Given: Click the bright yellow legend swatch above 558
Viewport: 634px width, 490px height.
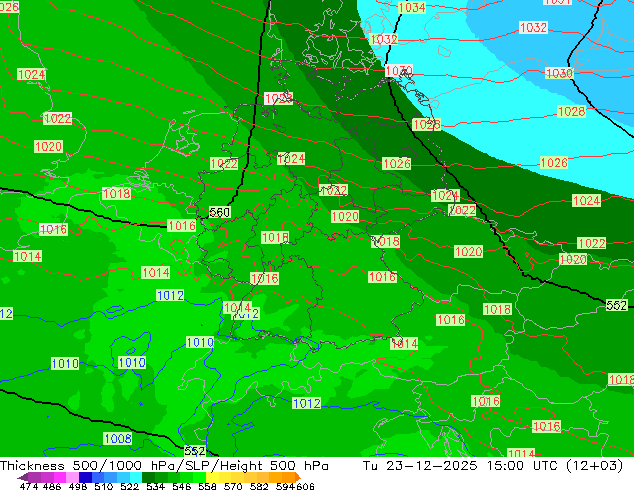Looking at the screenshot, I should [x=212, y=477].
